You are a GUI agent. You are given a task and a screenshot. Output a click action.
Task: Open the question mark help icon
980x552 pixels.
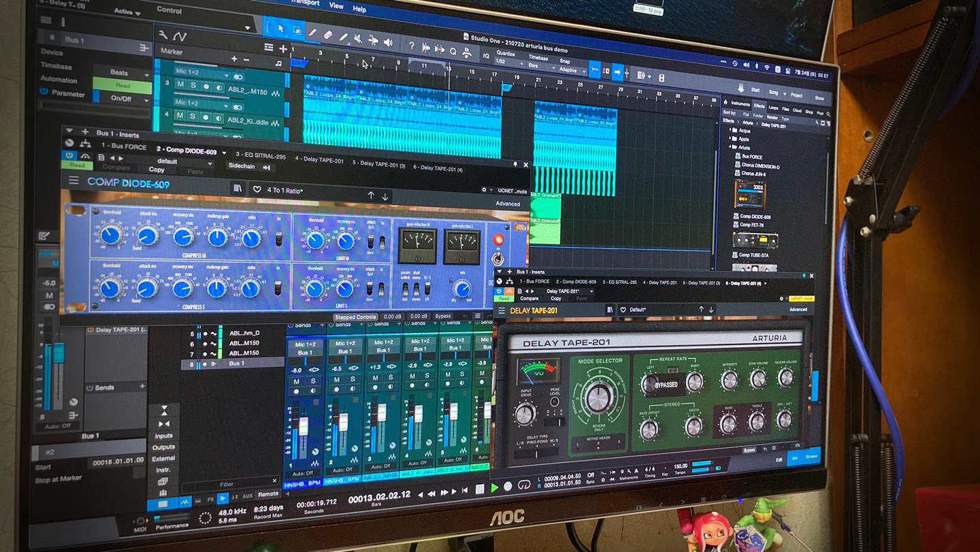[x=411, y=45]
